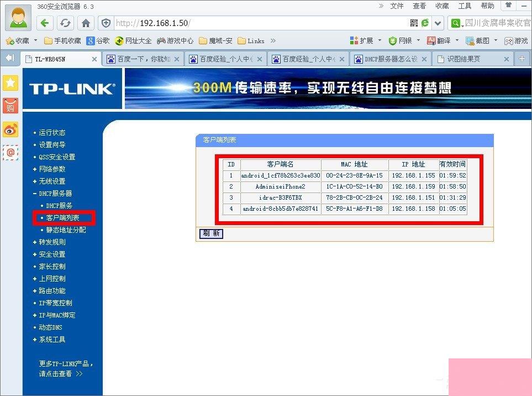The width and height of the screenshot is (532, 396).
Task: Switch to the 百度一下，你就知 tab
Action: tap(143, 59)
